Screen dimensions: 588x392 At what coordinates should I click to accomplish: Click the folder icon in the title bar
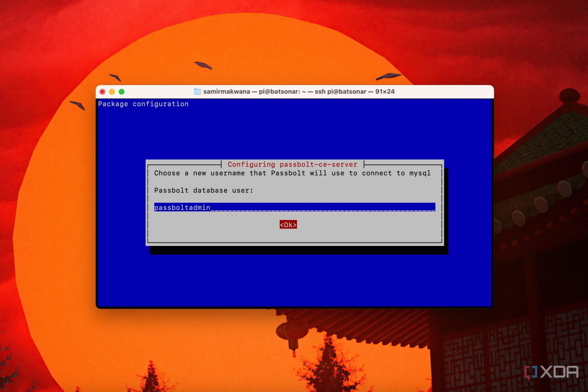197,91
